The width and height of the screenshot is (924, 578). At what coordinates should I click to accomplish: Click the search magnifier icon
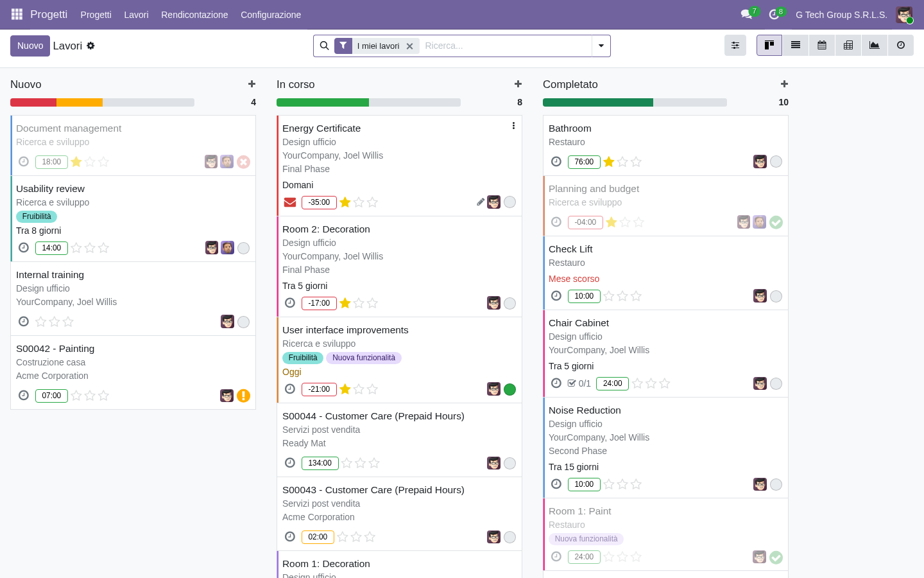coord(325,46)
